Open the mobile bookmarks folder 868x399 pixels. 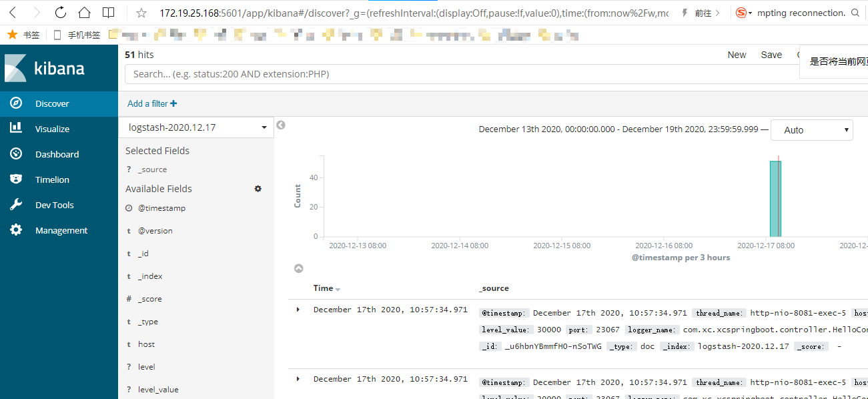coord(76,35)
